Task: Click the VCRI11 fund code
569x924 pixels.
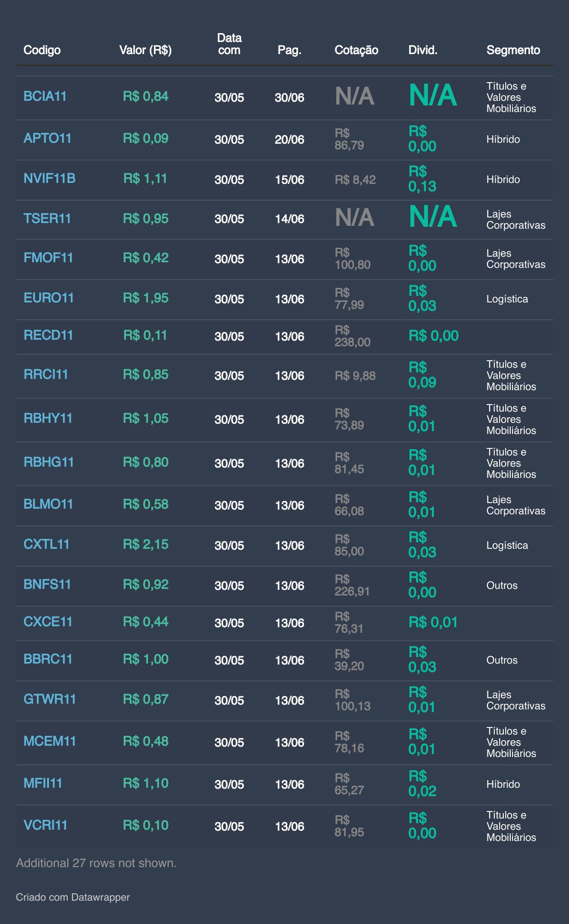Action: point(45,826)
